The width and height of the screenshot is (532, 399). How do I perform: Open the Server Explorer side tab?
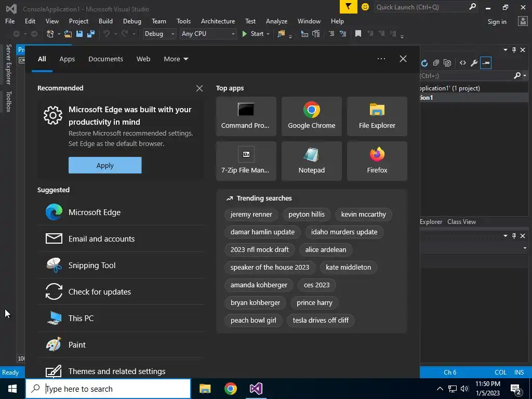coord(8,64)
